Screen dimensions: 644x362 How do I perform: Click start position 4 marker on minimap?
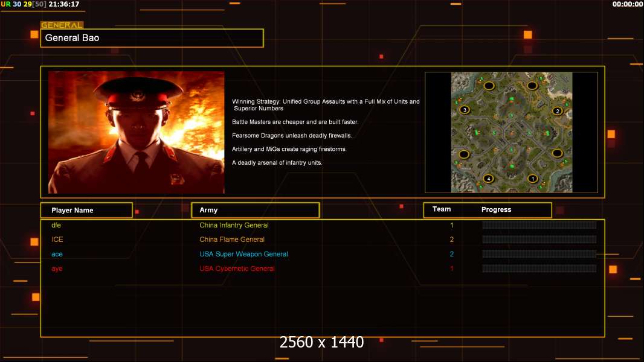pos(488,179)
